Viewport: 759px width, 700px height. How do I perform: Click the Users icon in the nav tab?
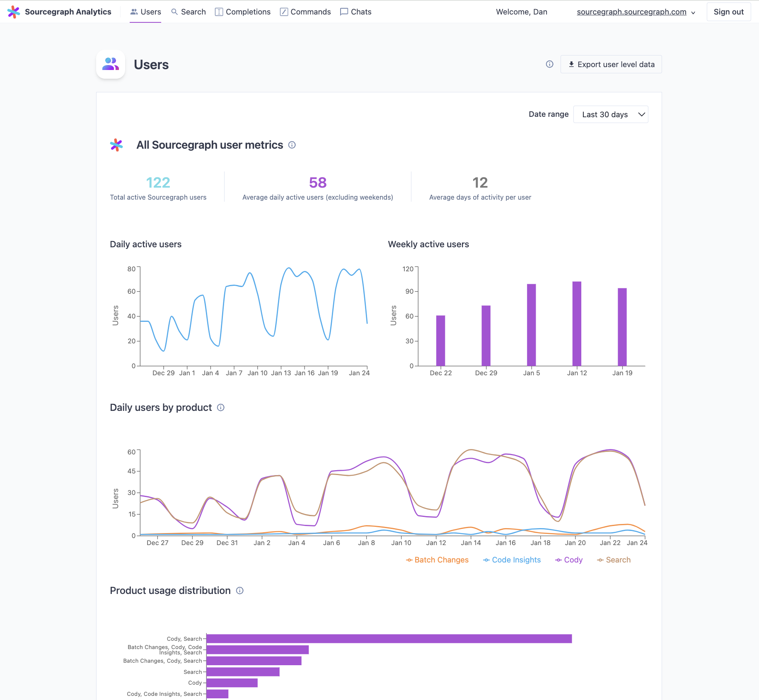coord(134,12)
